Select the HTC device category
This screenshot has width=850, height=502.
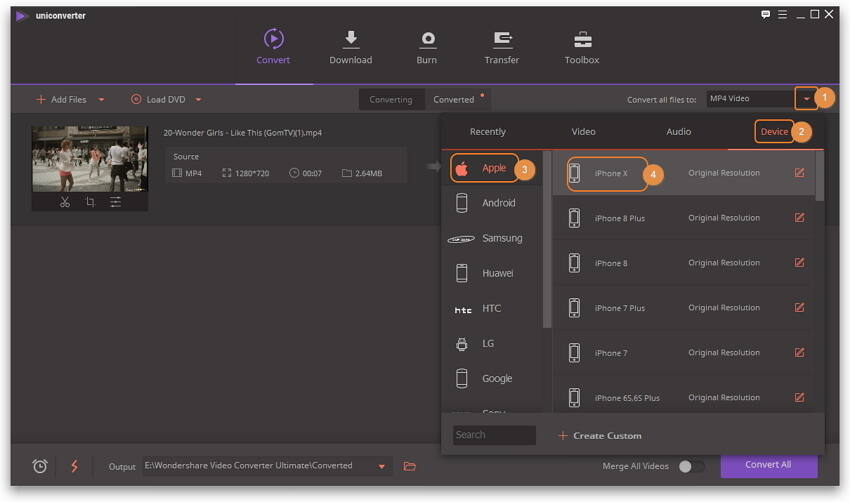tap(492, 308)
